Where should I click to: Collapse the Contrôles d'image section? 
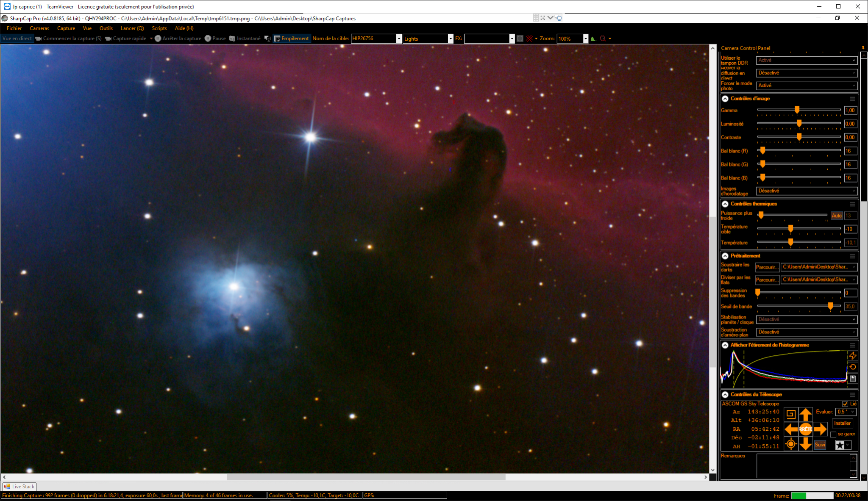725,99
